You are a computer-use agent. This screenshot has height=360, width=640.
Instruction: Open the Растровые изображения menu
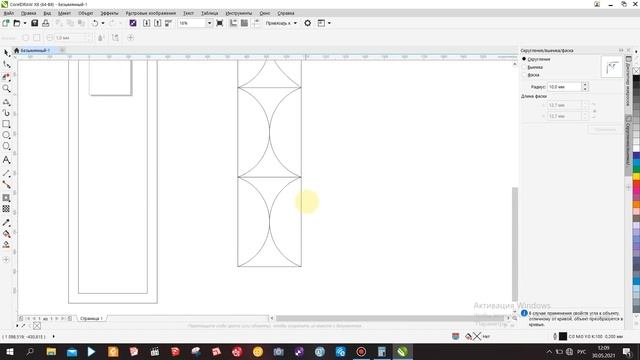151,13
